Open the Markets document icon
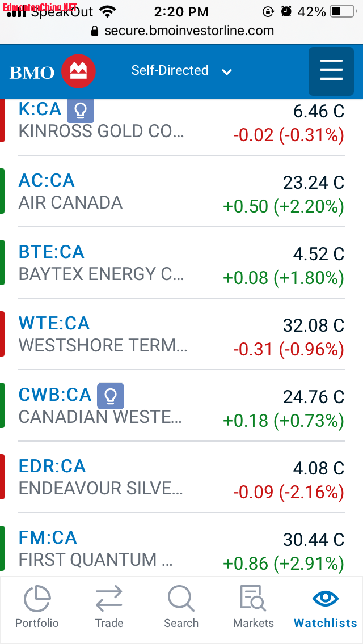Screen dimensions: 363x644 click(x=253, y=599)
